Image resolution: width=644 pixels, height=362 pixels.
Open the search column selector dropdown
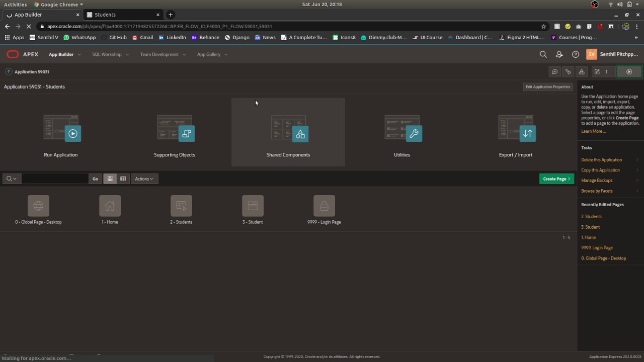tap(11, 178)
